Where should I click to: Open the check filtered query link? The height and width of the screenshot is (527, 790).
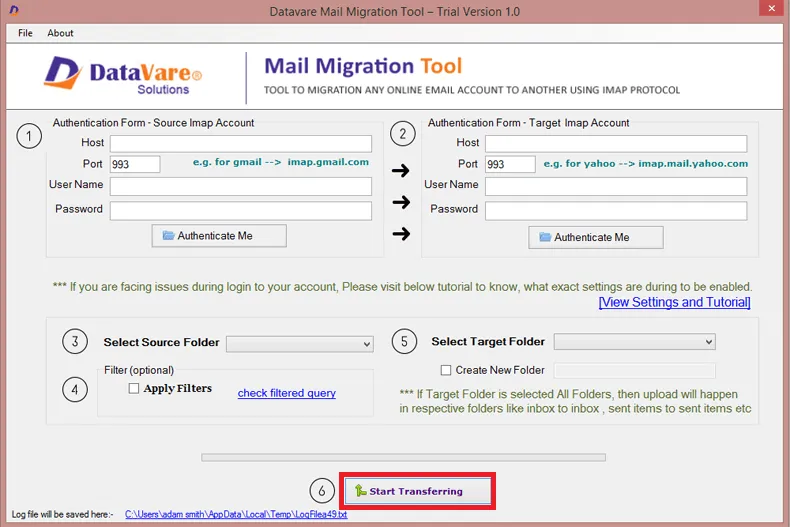point(287,393)
